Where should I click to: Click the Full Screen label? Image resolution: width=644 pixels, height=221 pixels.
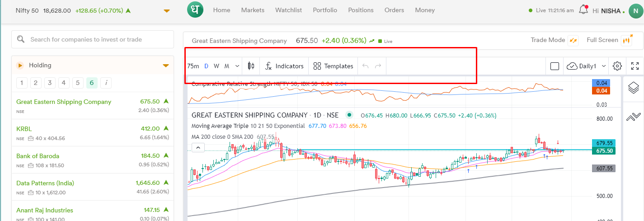[602, 40]
